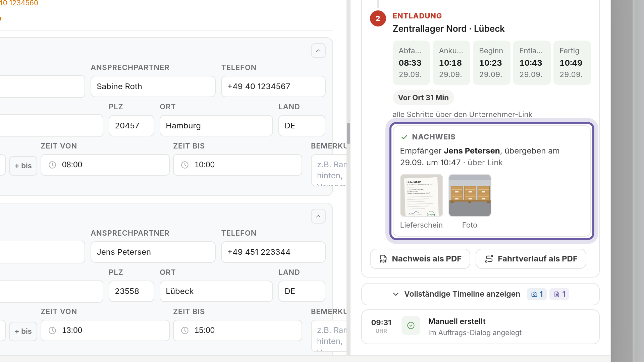Expand the full timeline chevron
The height and width of the screenshot is (362, 644).
tap(396, 294)
